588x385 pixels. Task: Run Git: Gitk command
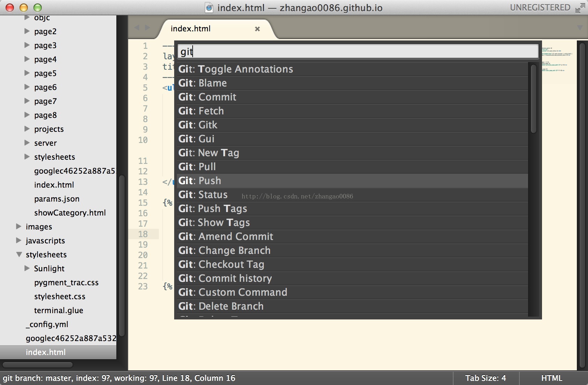353,125
